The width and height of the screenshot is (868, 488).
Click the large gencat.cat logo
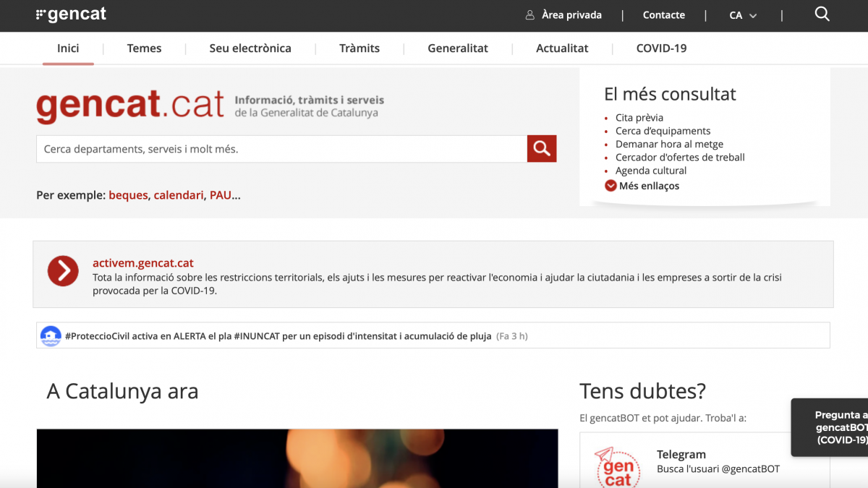[x=130, y=106]
